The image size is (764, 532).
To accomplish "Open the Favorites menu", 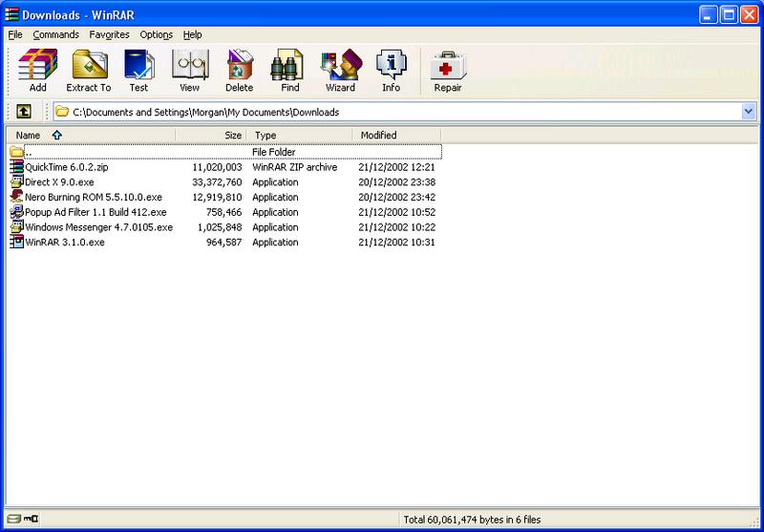I will click(109, 34).
